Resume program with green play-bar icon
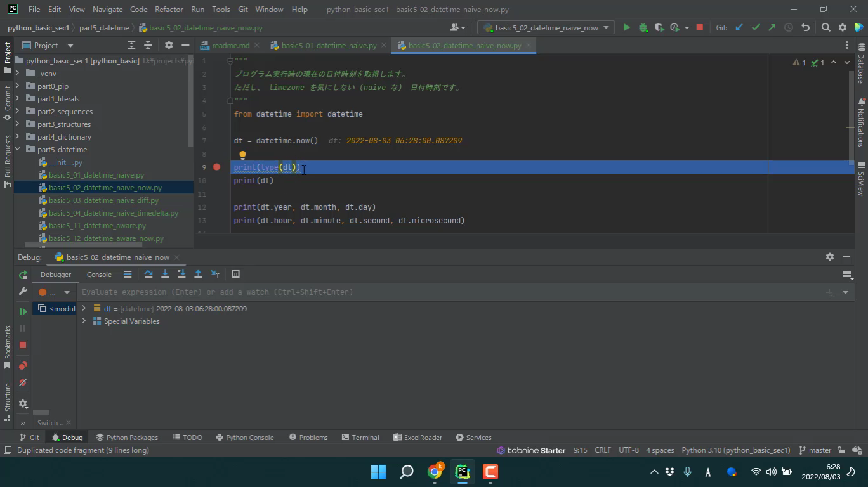 click(23, 311)
